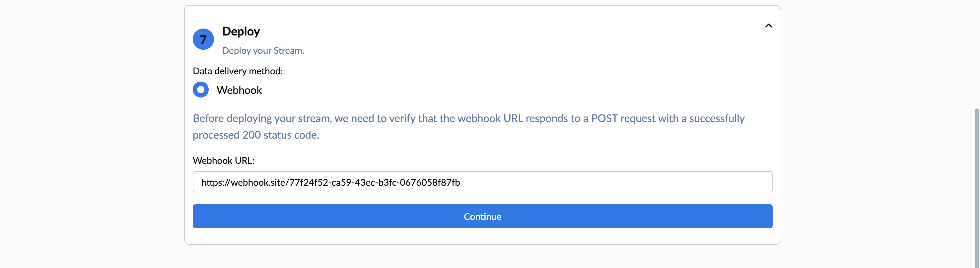Click the webhook.site address text in the field
Image resolution: width=980 pixels, height=268 pixels.
click(330, 182)
